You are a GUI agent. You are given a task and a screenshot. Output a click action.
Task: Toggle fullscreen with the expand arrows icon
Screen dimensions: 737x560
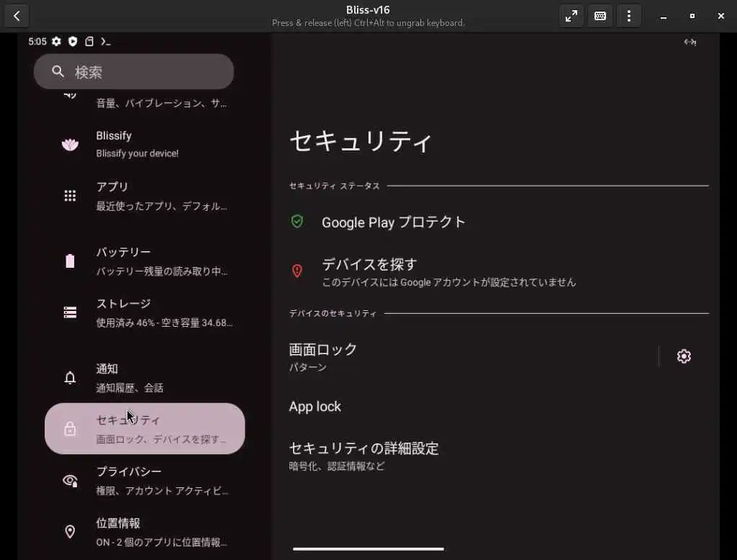point(571,16)
